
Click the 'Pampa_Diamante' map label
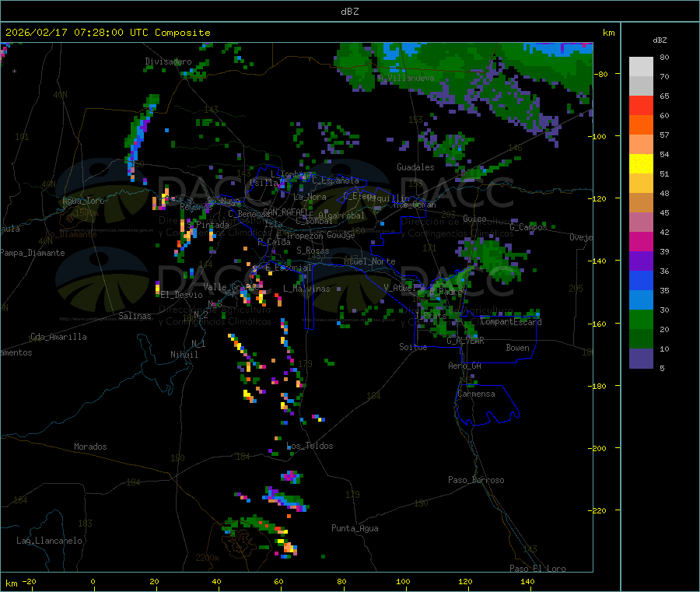33,253
